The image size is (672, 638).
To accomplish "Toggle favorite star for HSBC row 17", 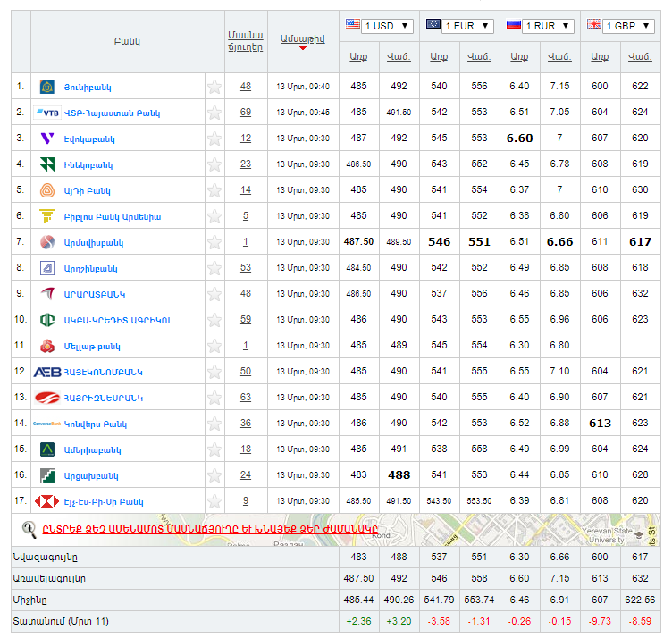I will [214, 501].
